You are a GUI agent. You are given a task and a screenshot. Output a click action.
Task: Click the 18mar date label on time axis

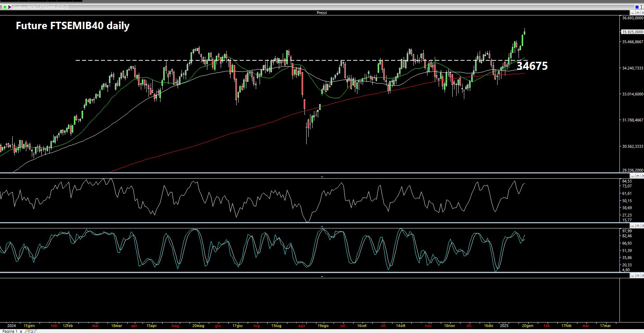coord(117,326)
